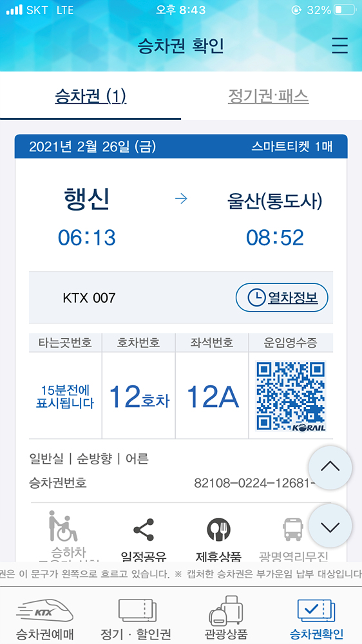Open the 운임영수증 QR code
The height and width of the screenshot is (644, 362).
[x=291, y=396]
